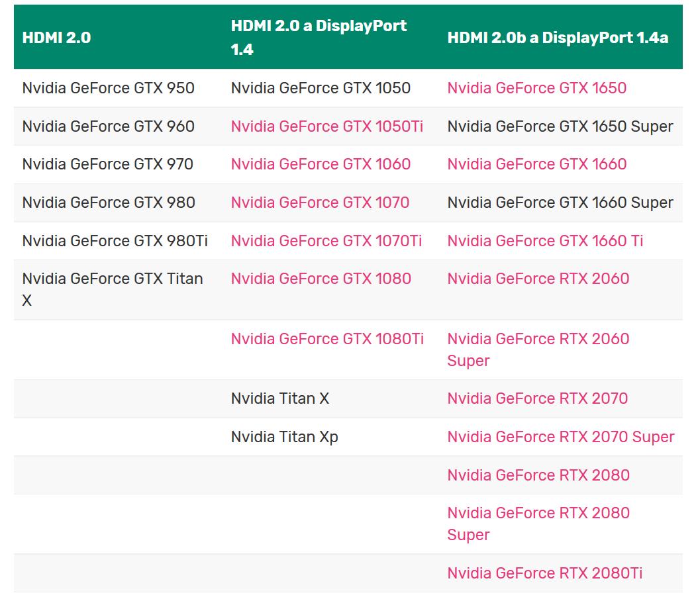Click the Nvidia GeForce RTX 2070 Super link

pyautogui.click(x=561, y=437)
